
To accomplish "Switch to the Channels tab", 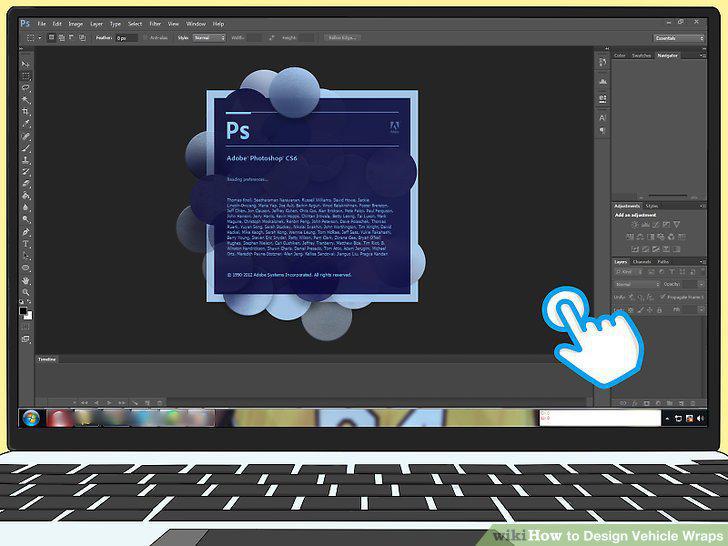I will (x=642, y=262).
